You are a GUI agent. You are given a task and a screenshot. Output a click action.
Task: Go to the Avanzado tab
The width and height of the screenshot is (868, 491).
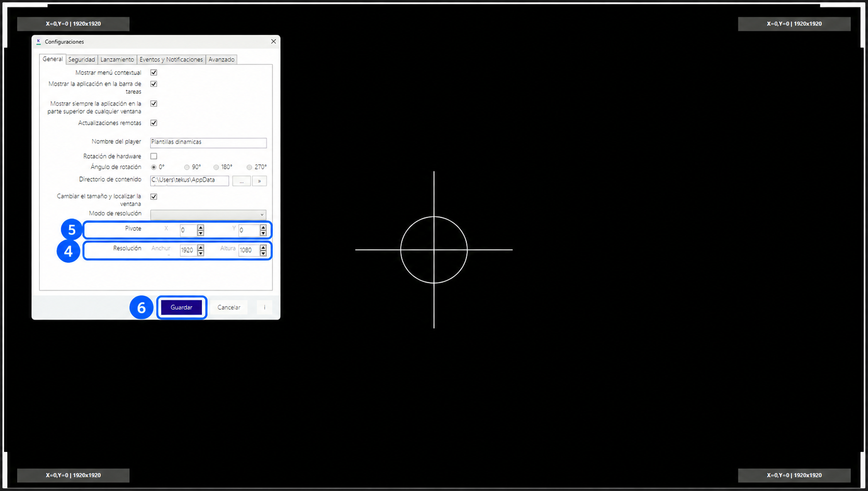tap(222, 59)
